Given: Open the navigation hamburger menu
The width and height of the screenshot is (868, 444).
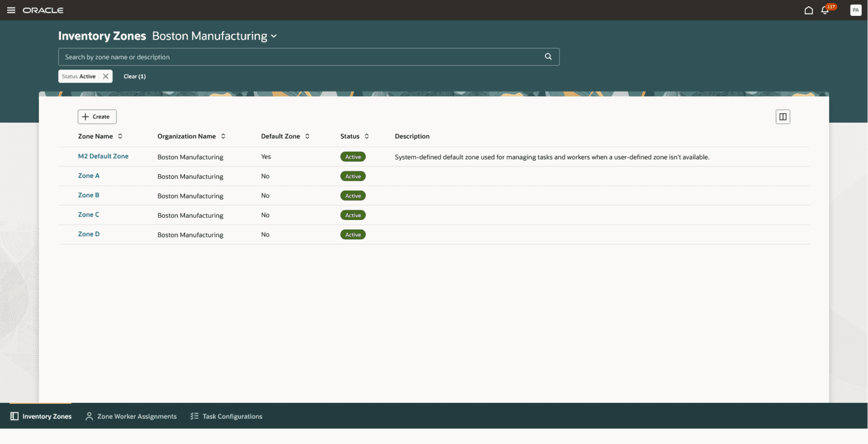Looking at the screenshot, I should point(11,10).
